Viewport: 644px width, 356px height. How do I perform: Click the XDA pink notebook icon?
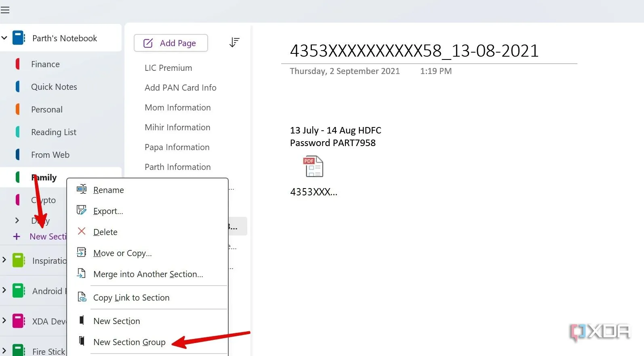tap(19, 321)
